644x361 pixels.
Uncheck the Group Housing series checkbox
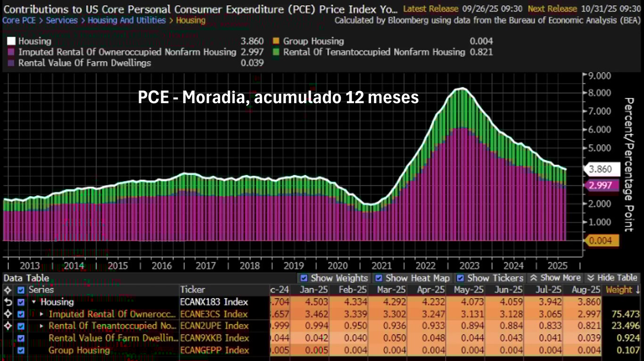pyautogui.click(x=21, y=350)
